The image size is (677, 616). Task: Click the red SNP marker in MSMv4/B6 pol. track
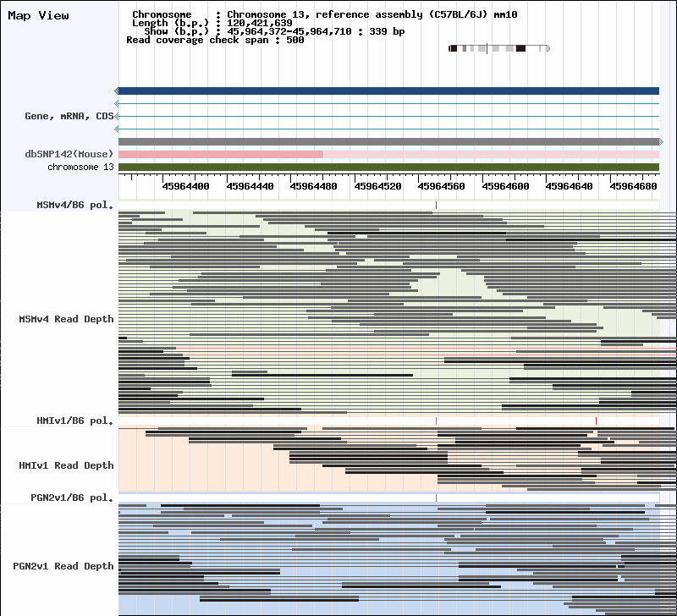tap(436, 205)
